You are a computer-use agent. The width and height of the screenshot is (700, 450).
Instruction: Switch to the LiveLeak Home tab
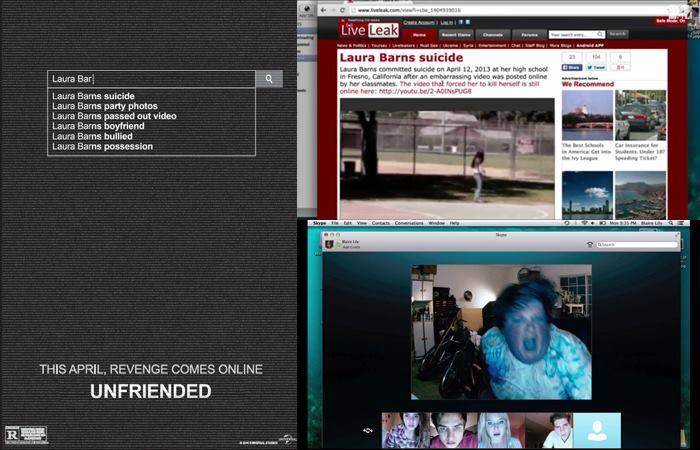419,35
